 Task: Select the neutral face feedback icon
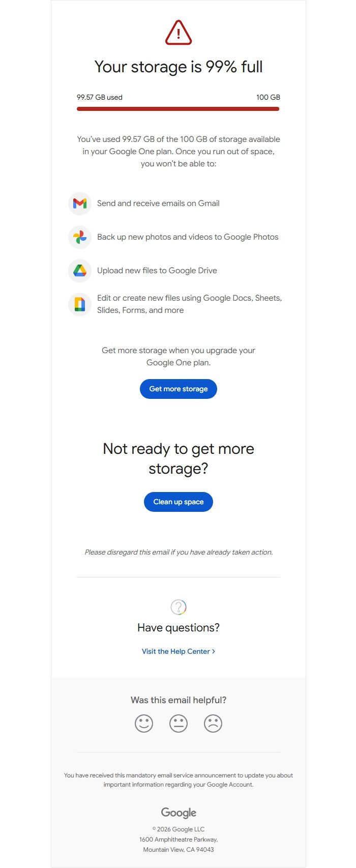178,723
